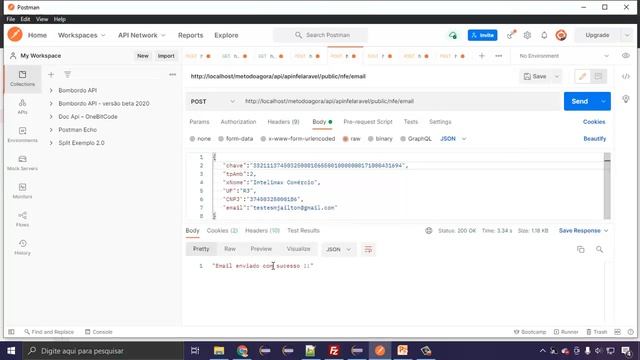Expand the Bombordo API collection

[x=51, y=90]
